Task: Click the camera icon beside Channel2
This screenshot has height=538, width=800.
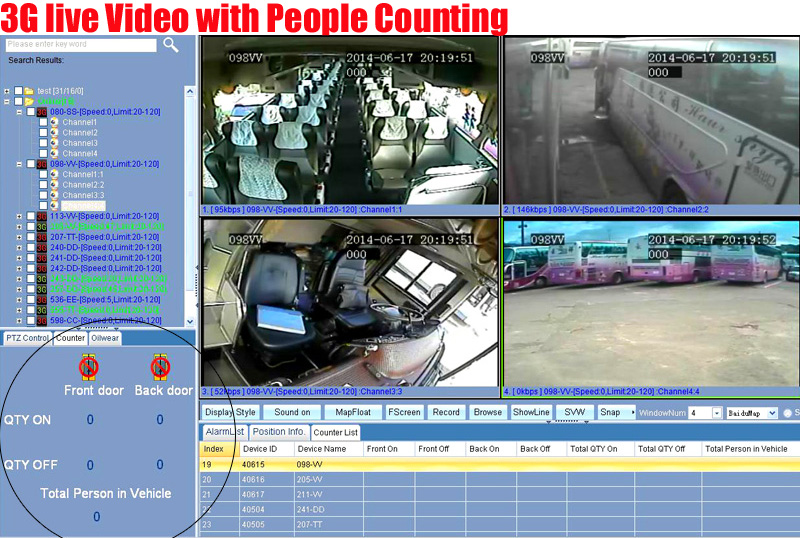Action: [x=54, y=133]
